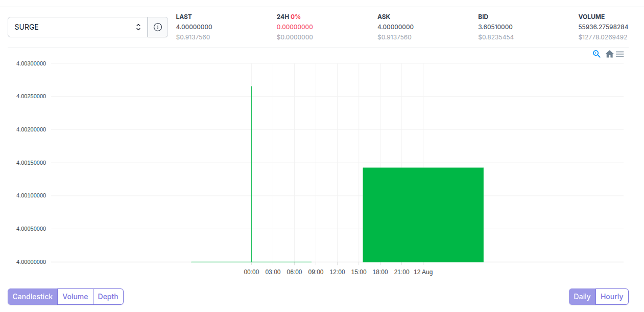This screenshot has height=312, width=644.
Task: Click the VOLUME value 55936.27598284
Action: click(x=603, y=27)
